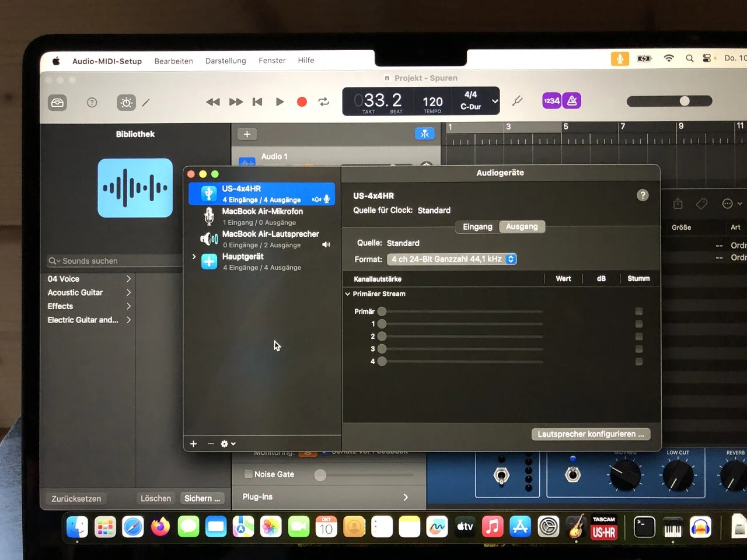Click the red record button

coord(302,101)
